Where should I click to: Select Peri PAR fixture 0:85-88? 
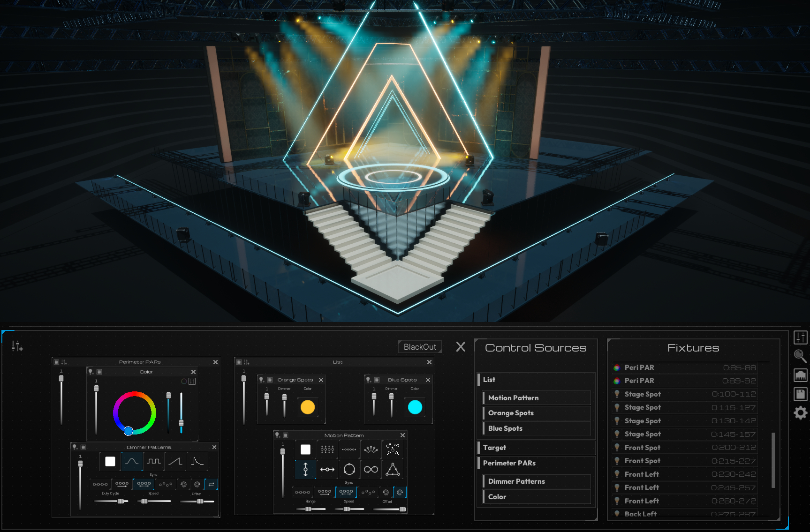tap(685, 367)
